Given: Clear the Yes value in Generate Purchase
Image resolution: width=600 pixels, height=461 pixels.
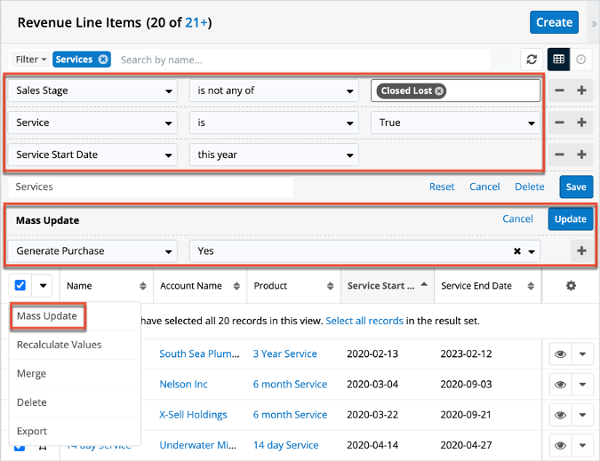Looking at the screenshot, I should 517,252.
